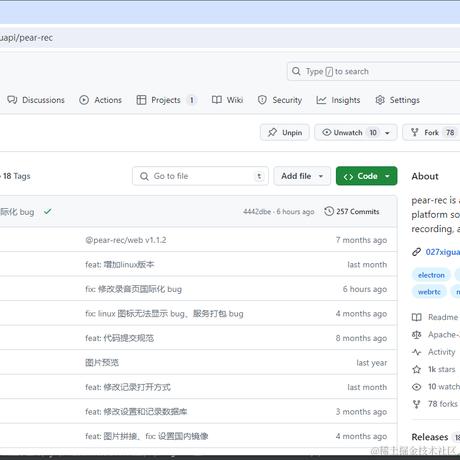This screenshot has height=460, width=460.
Task: Click the watching eye icon in About
Action: coord(417,387)
